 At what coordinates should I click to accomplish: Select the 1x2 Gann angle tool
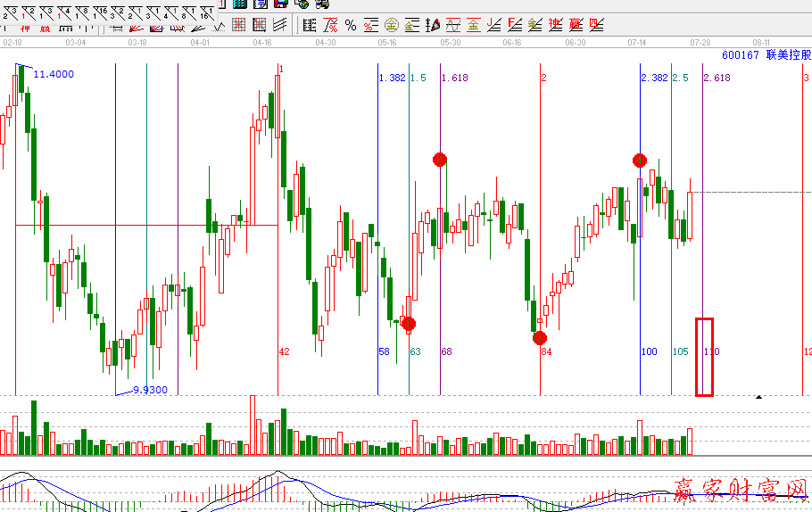[x=29, y=10]
